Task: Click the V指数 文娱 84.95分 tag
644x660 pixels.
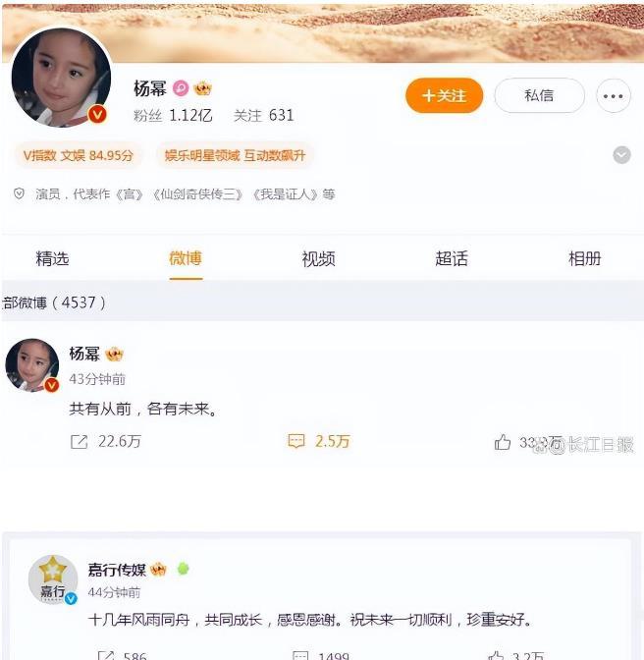Action: click(x=79, y=156)
